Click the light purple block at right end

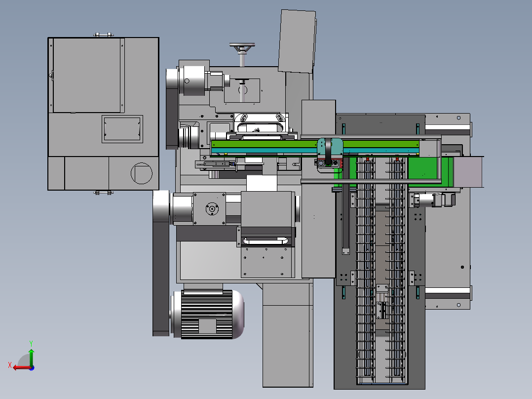[468, 172]
